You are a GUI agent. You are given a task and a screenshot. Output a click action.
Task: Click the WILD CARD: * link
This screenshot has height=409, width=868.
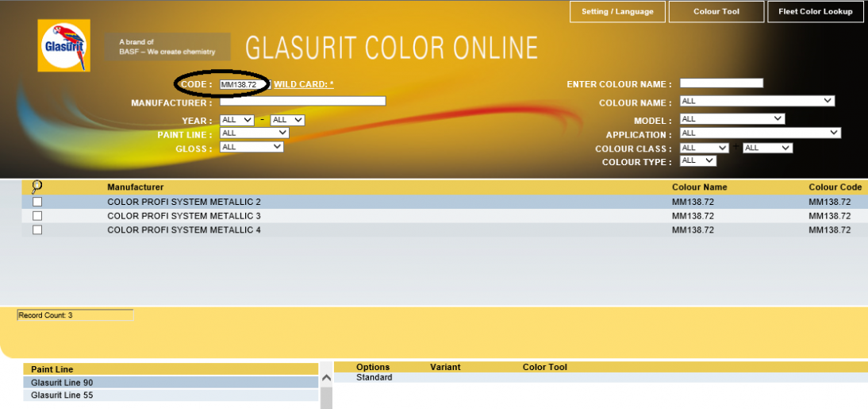(x=303, y=84)
